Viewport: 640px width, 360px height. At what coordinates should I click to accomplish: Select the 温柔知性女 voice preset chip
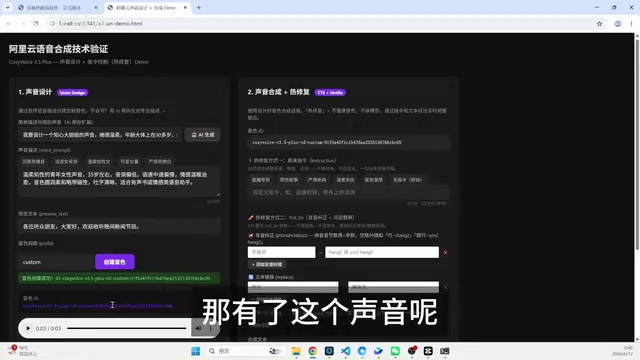pyautogui.click(x=99, y=162)
